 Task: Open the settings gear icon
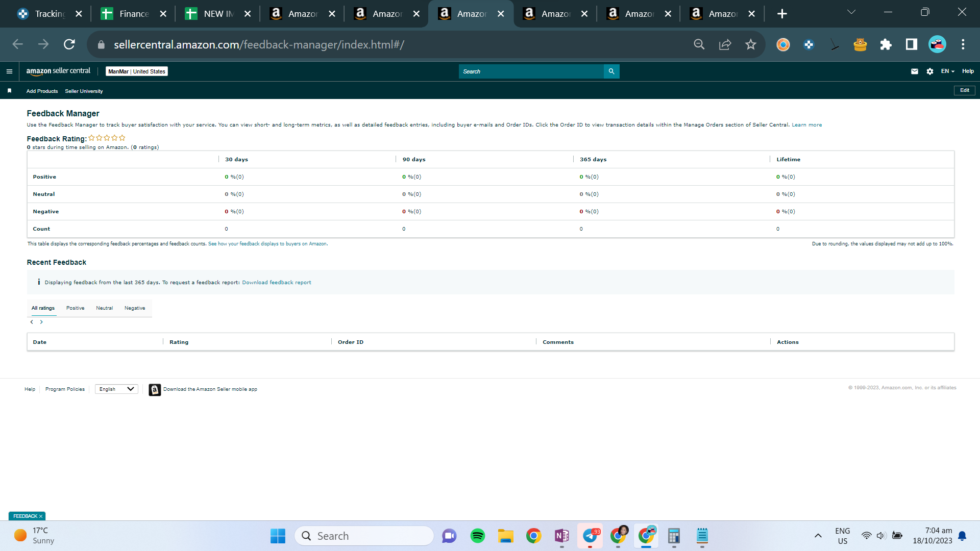(930, 71)
